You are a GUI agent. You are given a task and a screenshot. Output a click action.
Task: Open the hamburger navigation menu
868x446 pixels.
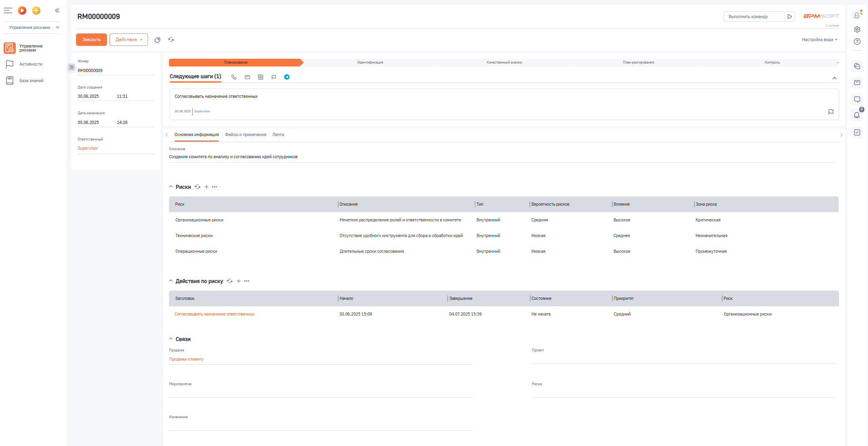pos(8,10)
